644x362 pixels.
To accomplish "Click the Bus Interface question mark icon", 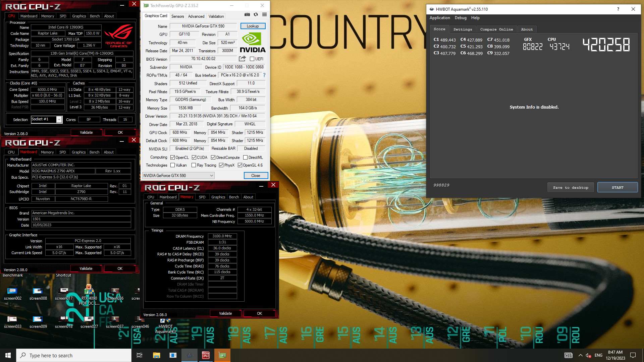I will tap(264, 75).
